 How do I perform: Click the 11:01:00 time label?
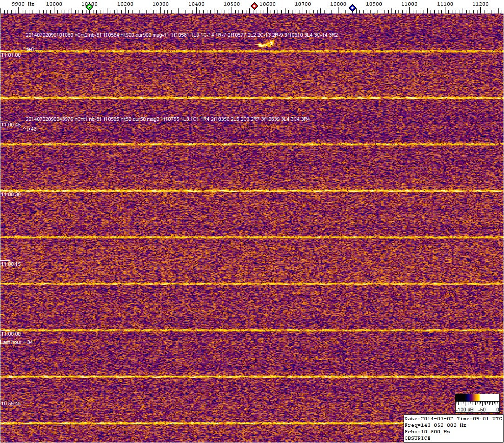pos(11,55)
